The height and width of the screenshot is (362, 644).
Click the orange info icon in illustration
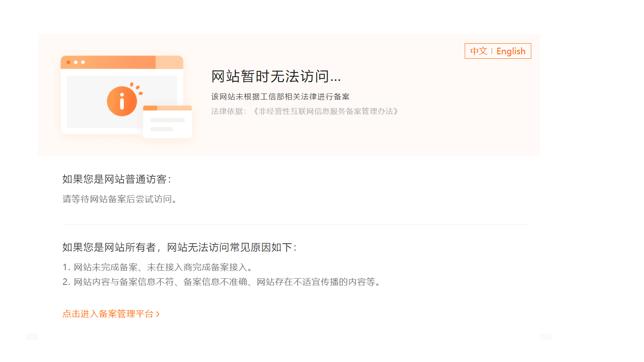click(122, 101)
